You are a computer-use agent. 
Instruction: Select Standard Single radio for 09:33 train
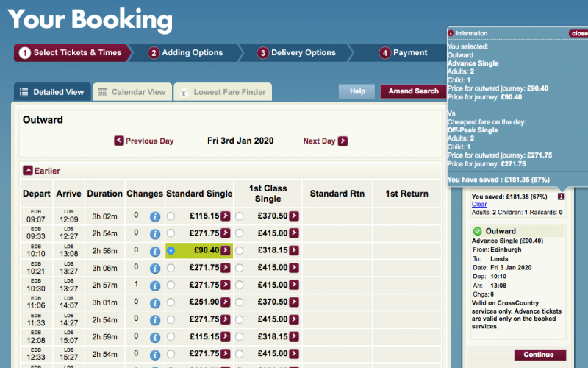tap(171, 233)
